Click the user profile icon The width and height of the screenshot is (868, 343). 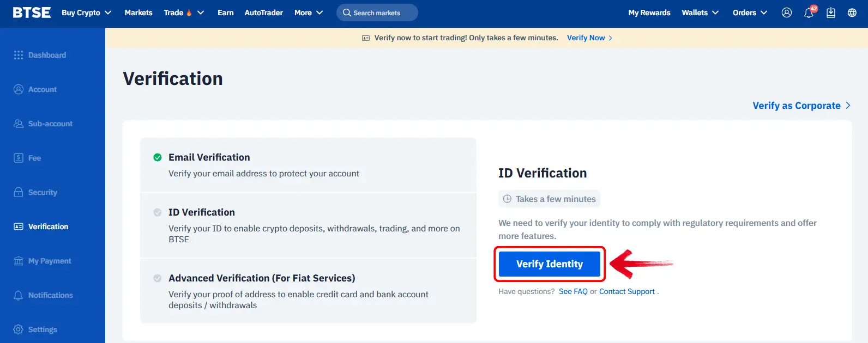pyautogui.click(x=786, y=13)
